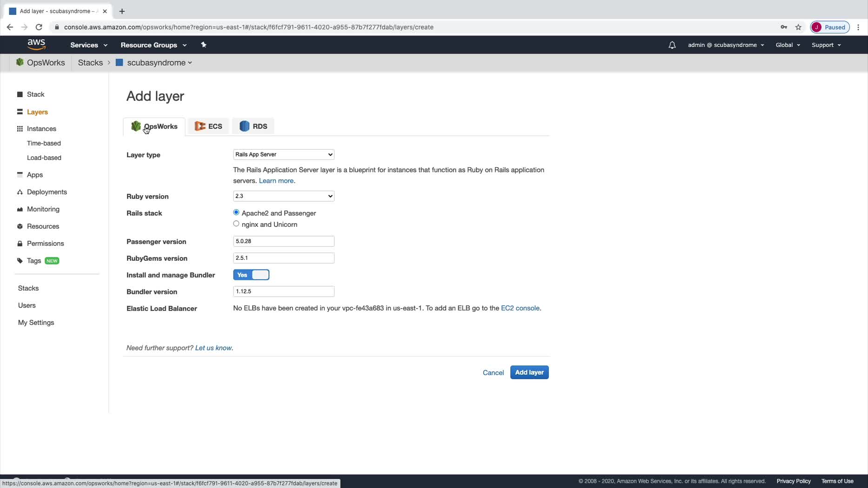Viewport: 868px width, 488px height.
Task: Click the Monitoring chart icon
Action: point(20,209)
